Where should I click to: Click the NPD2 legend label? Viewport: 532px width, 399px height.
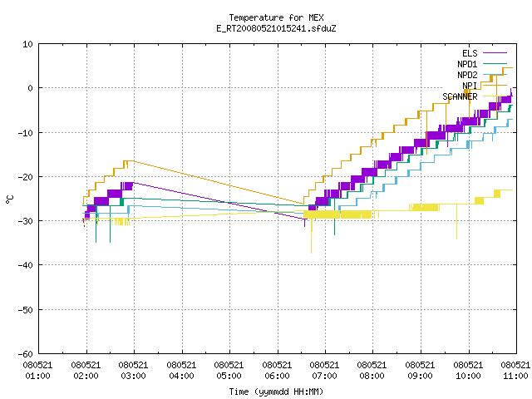click(467, 75)
